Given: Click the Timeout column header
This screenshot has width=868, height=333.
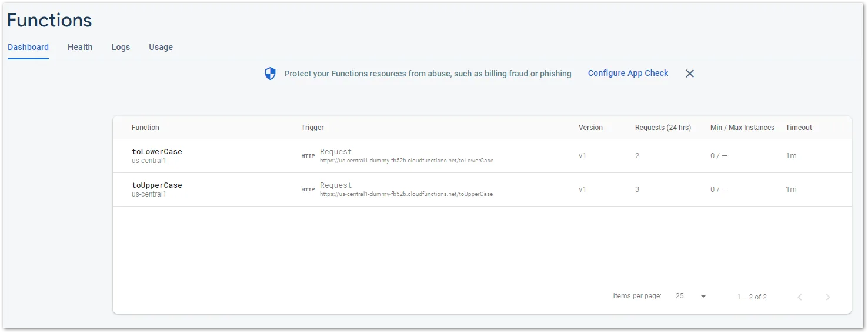Looking at the screenshot, I should tap(799, 128).
